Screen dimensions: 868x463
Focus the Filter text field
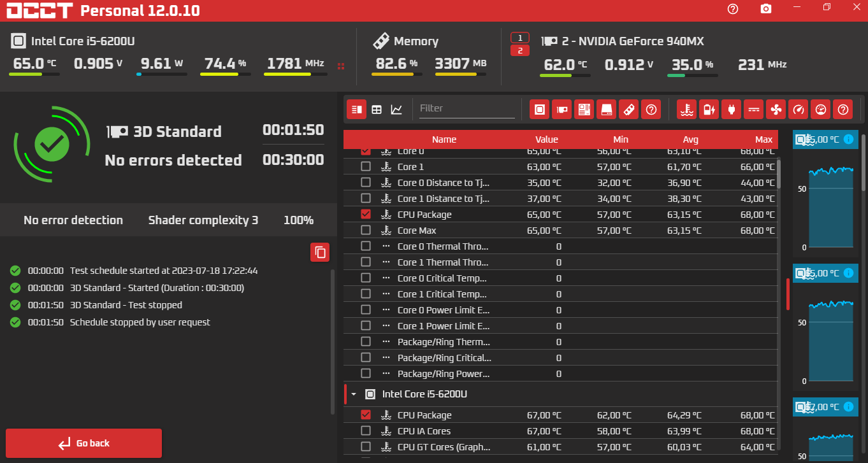pos(467,108)
